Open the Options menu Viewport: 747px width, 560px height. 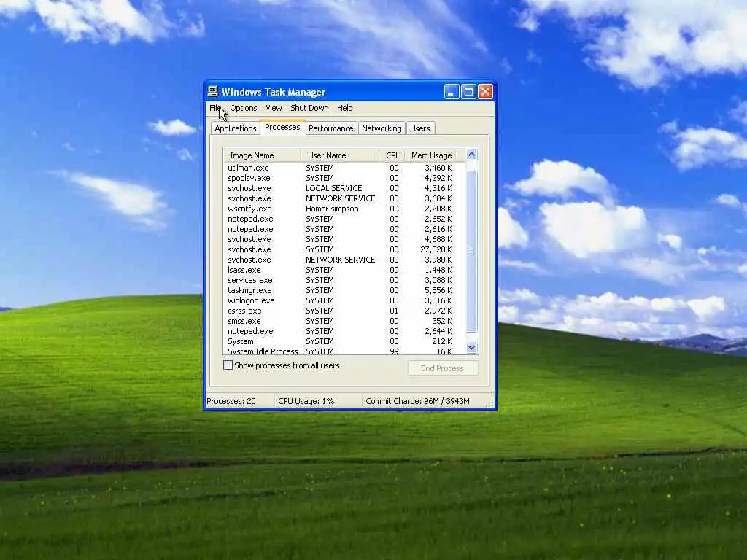point(244,108)
